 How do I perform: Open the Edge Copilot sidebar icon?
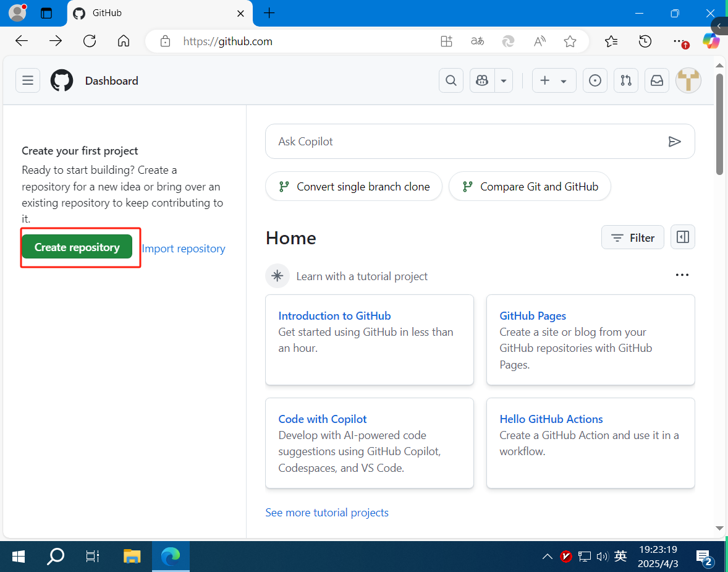pyautogui.click(x=711, y=41)
